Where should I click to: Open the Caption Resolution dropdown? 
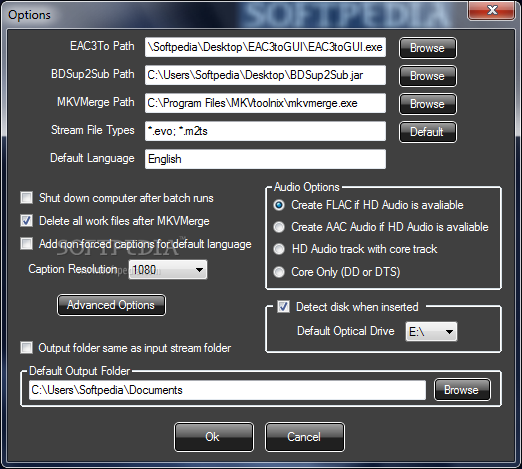(x=168, y=269)
